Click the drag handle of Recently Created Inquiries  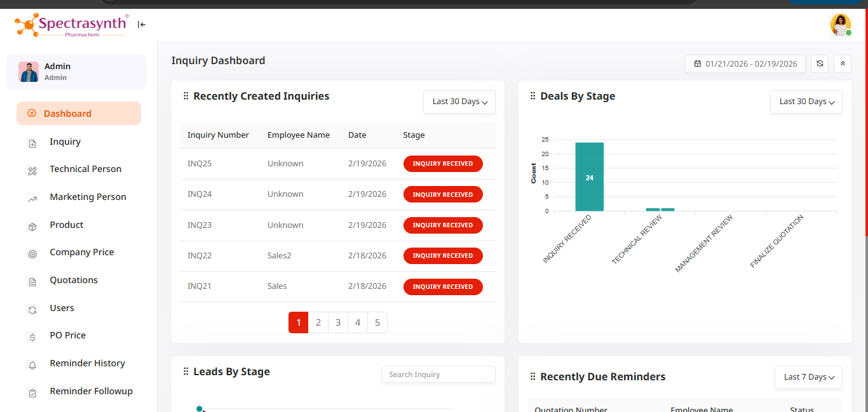[x=186, y=96]
